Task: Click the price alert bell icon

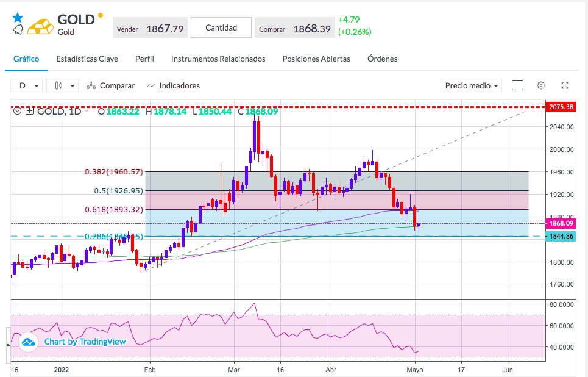Action: [x=18, y=30]
